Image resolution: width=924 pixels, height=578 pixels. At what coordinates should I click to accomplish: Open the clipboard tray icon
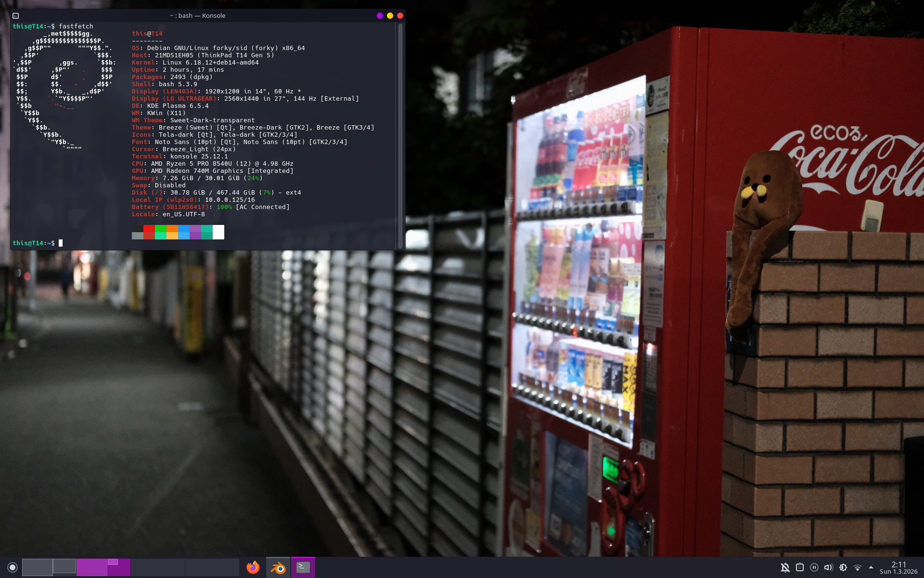[800, 567]
